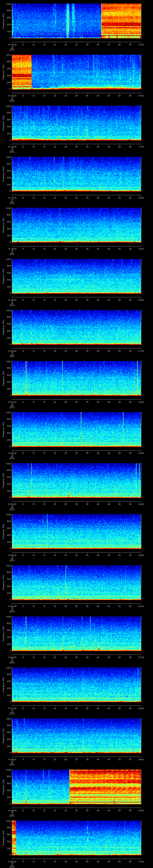The width and height of the screenshot is (153, 868).
Task: Click the orange noise block at the start of the 14:15:00 spectrogram
Action: tap(22, 72)
